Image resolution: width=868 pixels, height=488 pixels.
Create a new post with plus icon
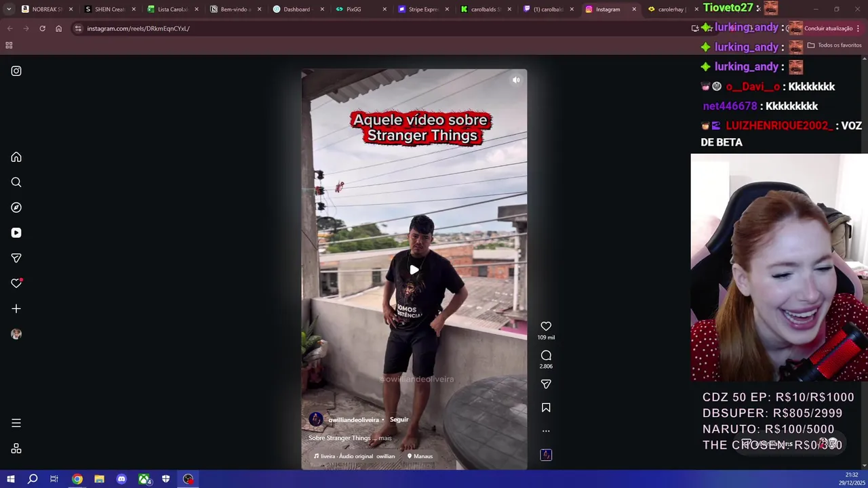(16, 308)
